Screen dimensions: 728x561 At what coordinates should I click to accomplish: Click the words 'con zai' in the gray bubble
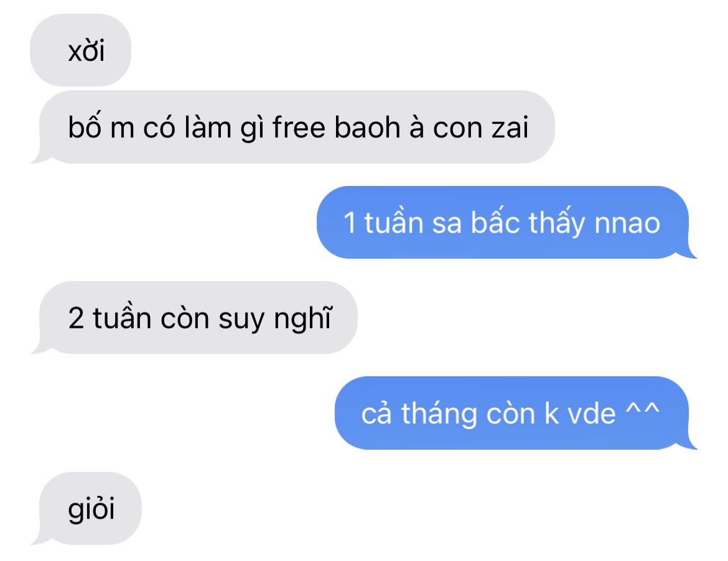tap(480, 127)
